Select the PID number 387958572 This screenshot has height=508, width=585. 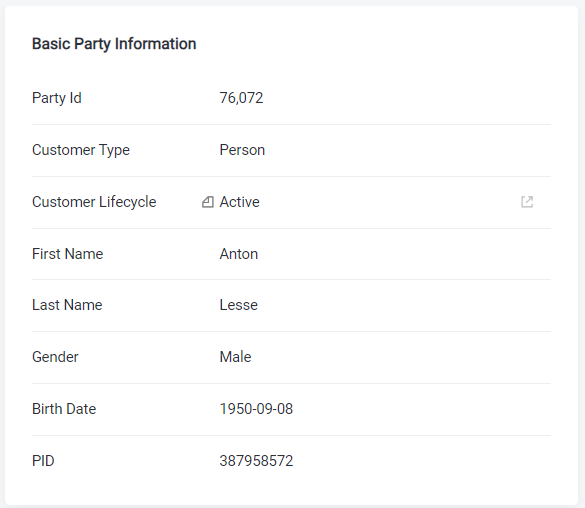pos(256,461)
